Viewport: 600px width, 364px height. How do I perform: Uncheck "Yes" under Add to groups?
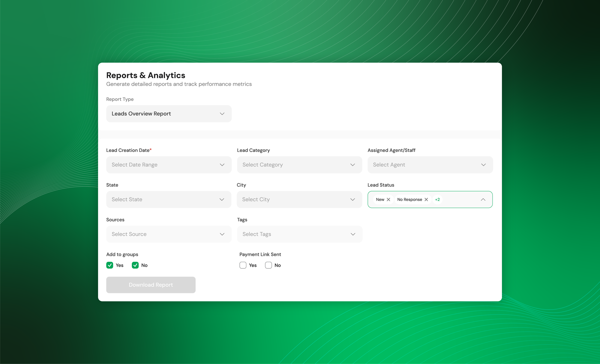point(110,265)
